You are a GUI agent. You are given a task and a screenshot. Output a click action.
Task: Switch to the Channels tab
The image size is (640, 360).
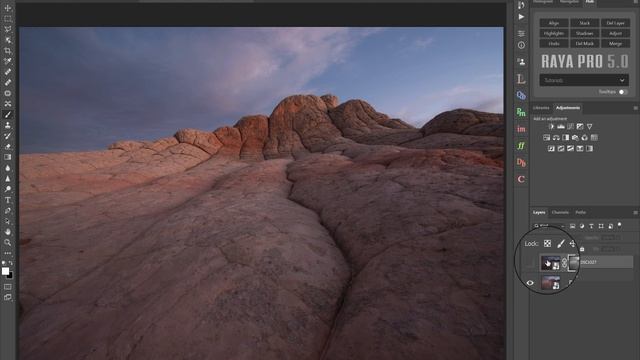pyautogui.click(x=560, y=212)
